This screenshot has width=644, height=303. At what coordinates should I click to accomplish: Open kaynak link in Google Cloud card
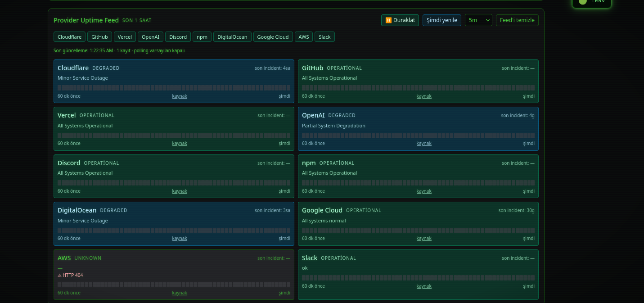[424, 238]
